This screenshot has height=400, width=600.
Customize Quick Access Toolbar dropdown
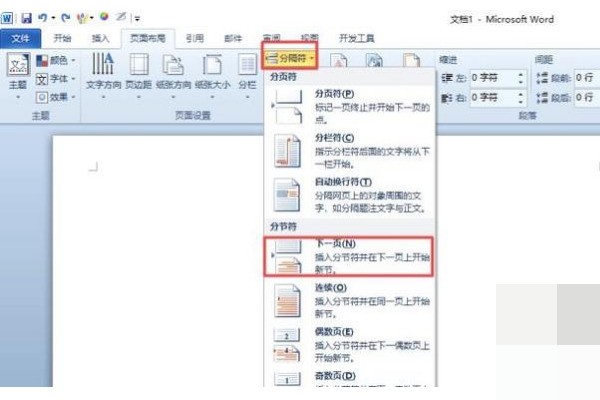point(137,18)
